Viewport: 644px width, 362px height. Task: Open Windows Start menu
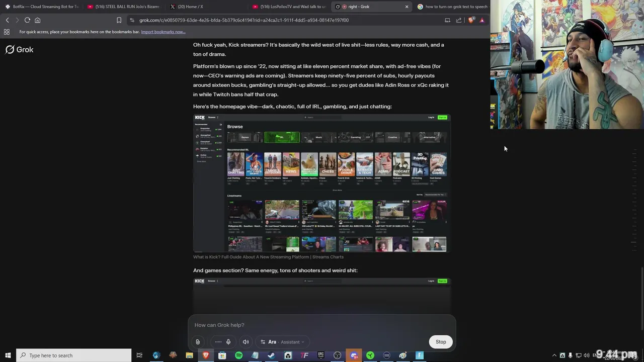point(8,355)
